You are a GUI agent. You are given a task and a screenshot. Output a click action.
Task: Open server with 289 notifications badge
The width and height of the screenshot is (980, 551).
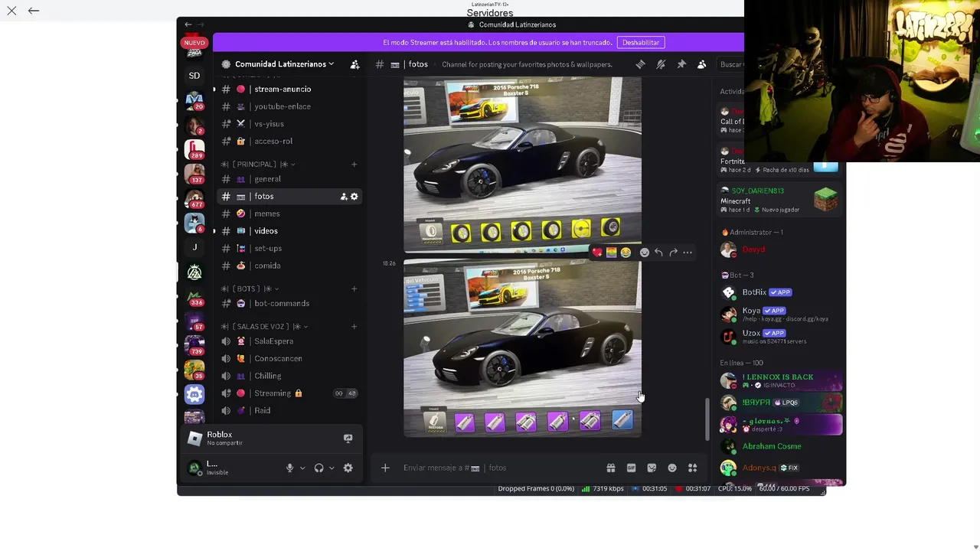pos(194,149)
